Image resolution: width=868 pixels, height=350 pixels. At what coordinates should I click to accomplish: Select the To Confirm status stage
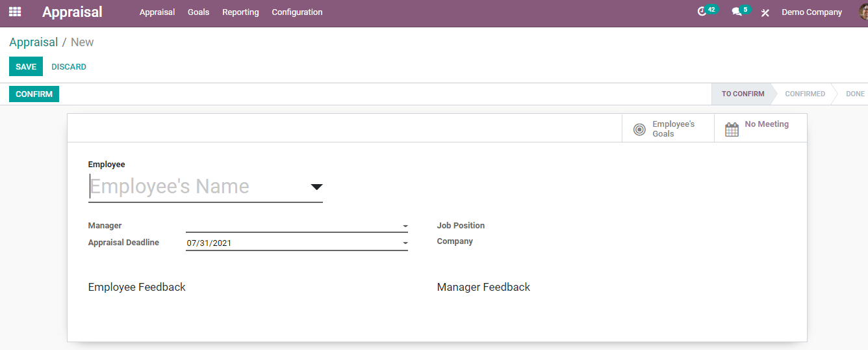[743, 94]
